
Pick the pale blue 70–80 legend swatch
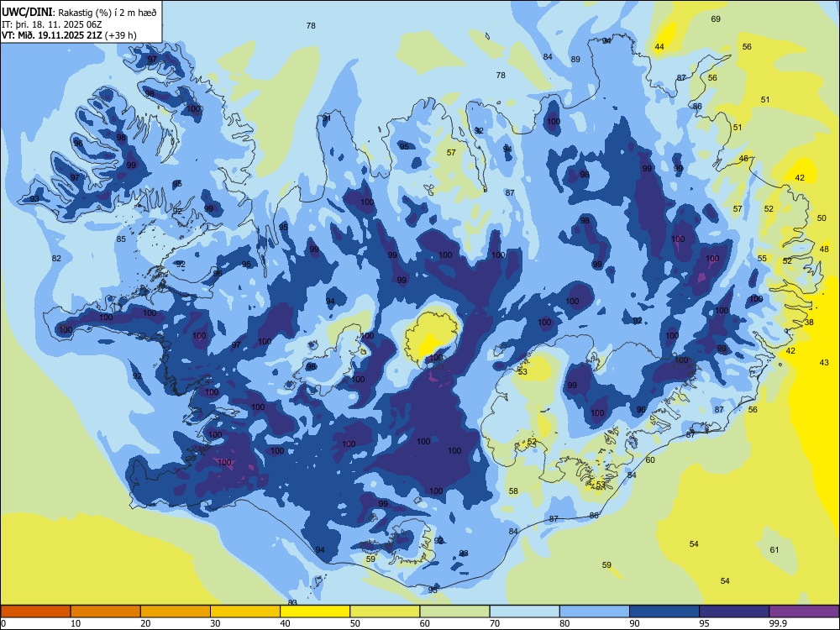(524, 612)
